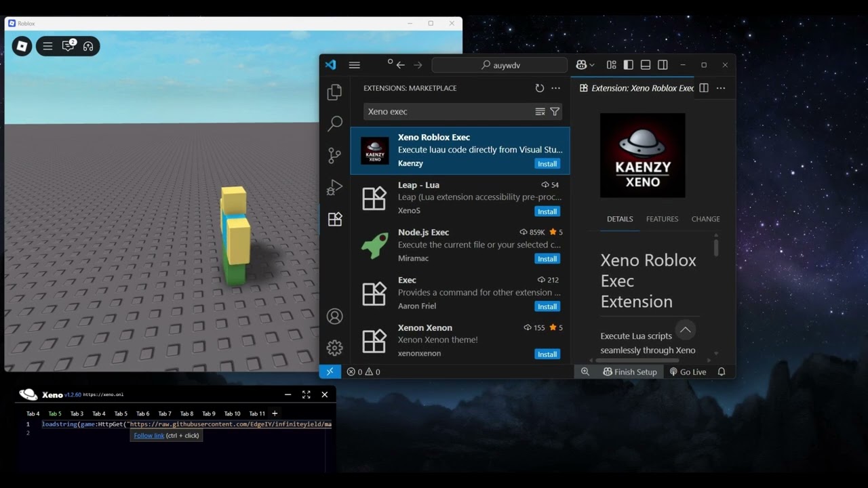Select the Xenon Xenon list entry
This screenshot has height=488, width=868.
(x=460, y=341)
